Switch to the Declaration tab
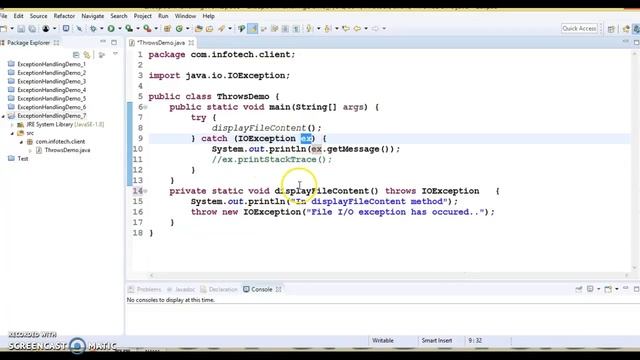The height and width of the screenshot is (360, 640). click(219, 289)
